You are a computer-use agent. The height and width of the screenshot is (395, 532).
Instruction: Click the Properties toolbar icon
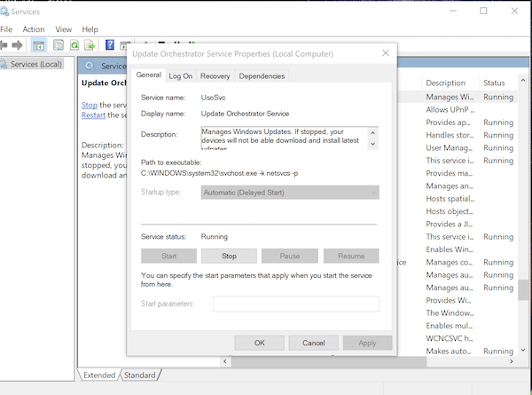pos(59,45)
